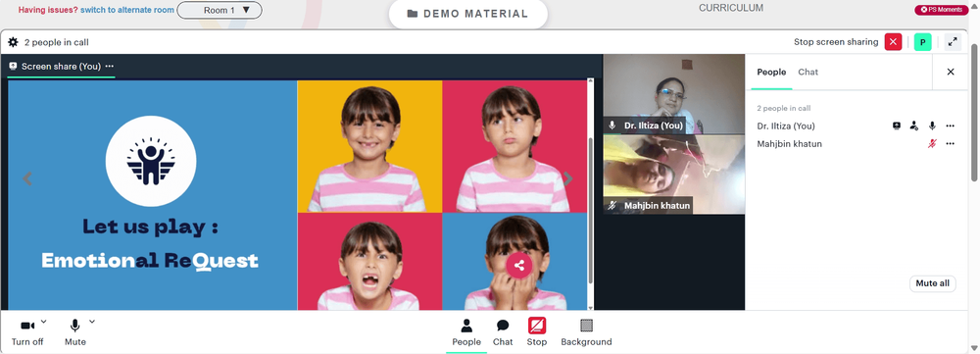Enter fullscreen with expand arrows icon

pyautogui.click(x=953, y=42)
